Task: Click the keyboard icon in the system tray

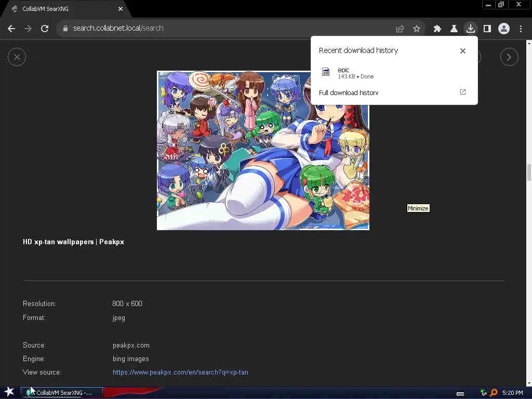Action: [x=460, y=394]
